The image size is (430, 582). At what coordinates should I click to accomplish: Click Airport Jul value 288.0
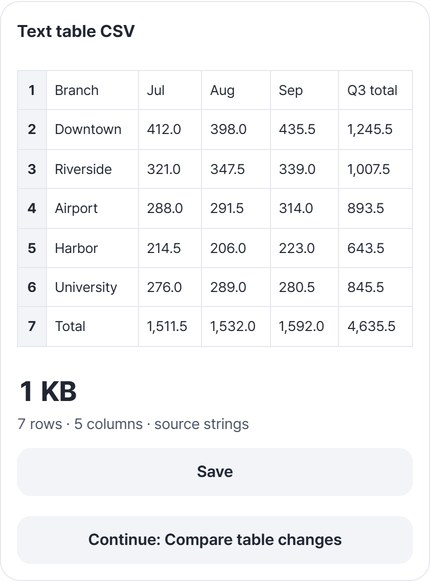tap(170, 209)
